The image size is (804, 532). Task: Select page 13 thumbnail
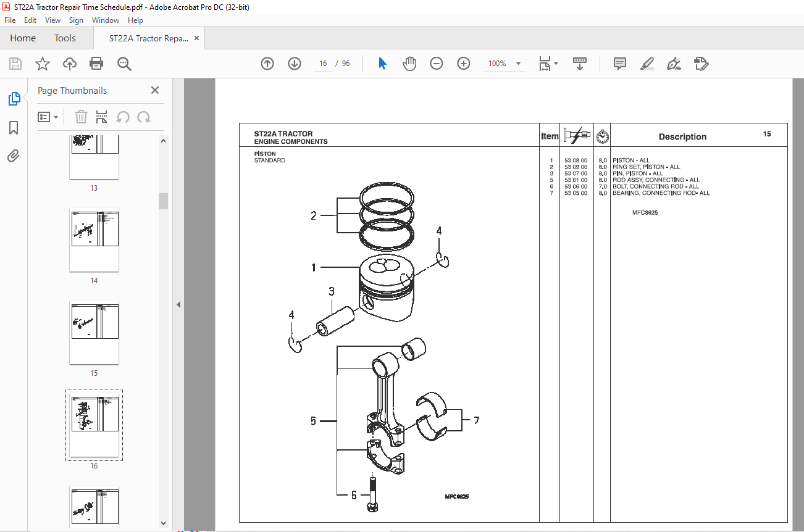(94, 157)
